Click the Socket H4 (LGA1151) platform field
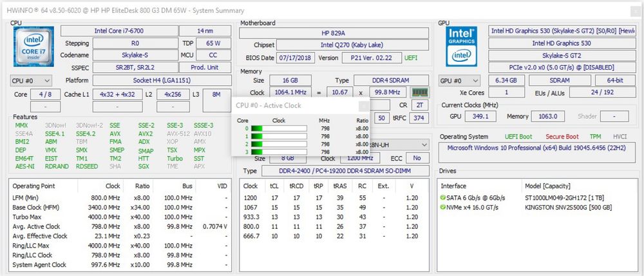644x276 pixels. pos(162,81)
